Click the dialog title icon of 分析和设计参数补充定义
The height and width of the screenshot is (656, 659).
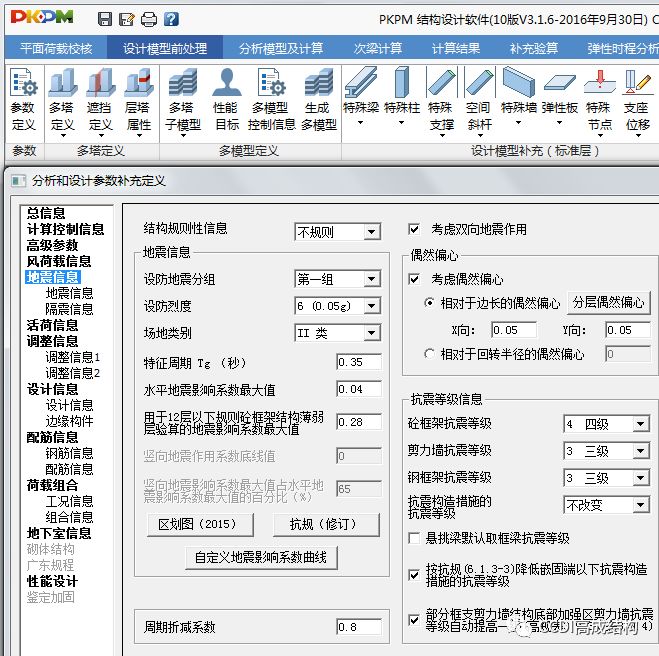pos(18,181)
